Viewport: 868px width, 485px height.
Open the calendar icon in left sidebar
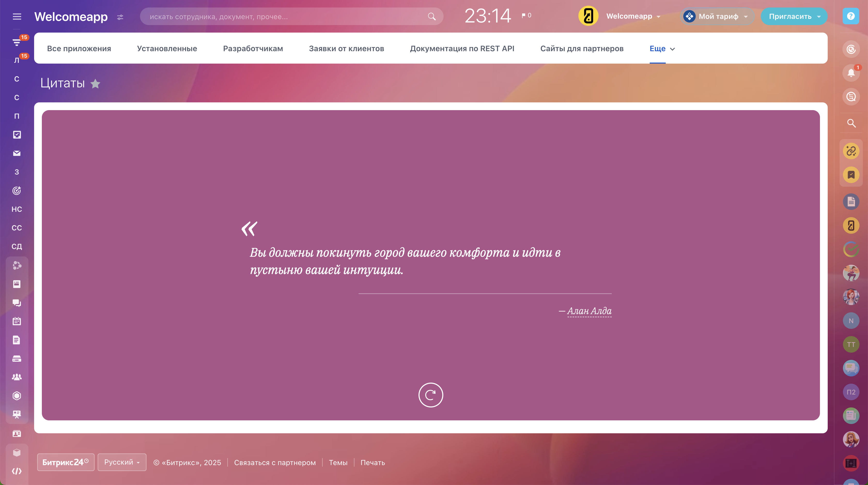tap(17, 321)
